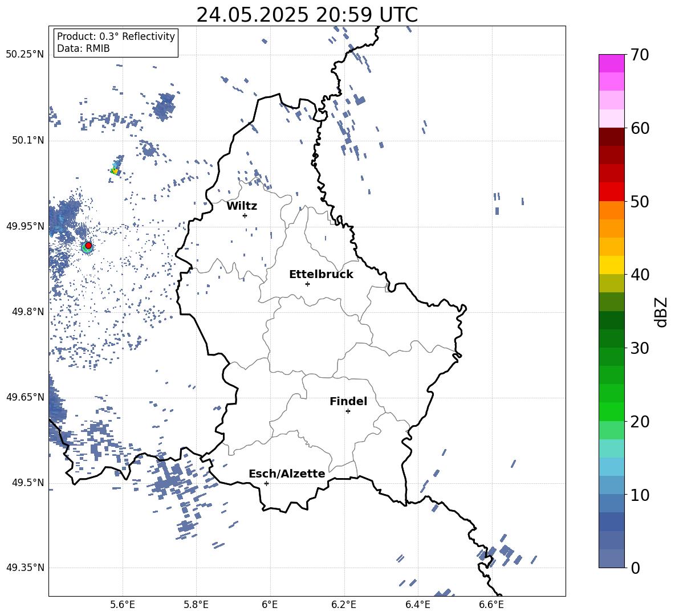Click the '6.2°E' longitude label
The height and width of the screenshot is (616, 675).
coord(344,605)
